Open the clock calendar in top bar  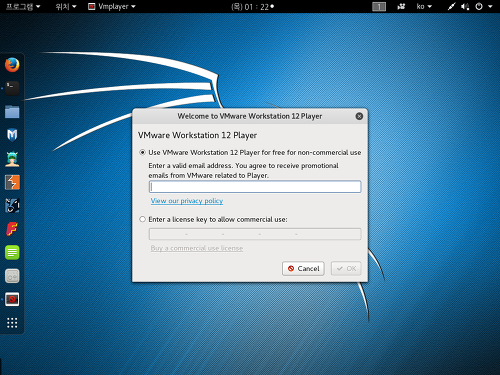point(252,7)
